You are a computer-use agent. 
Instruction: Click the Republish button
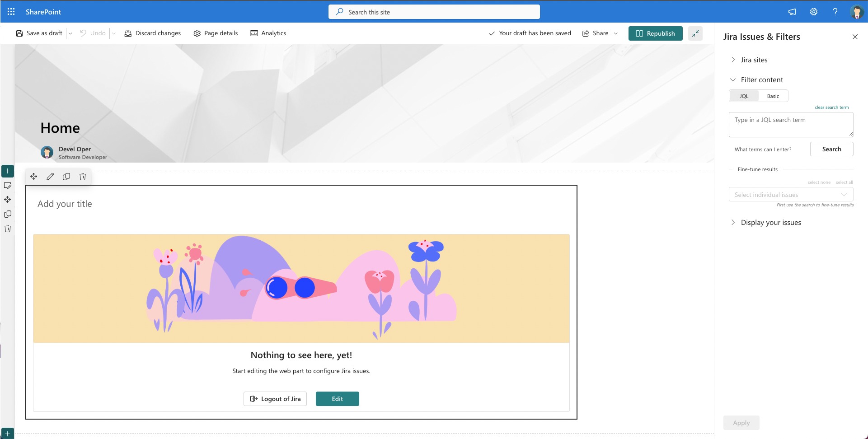[655, 33]
